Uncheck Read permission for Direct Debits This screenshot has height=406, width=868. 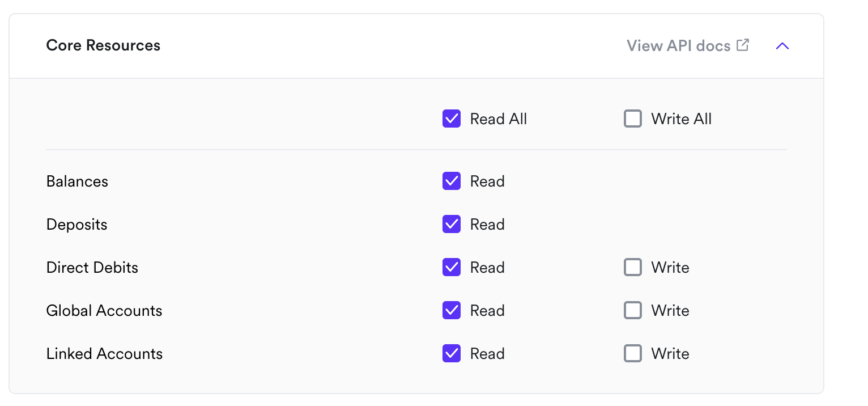[x=452, y=268]
